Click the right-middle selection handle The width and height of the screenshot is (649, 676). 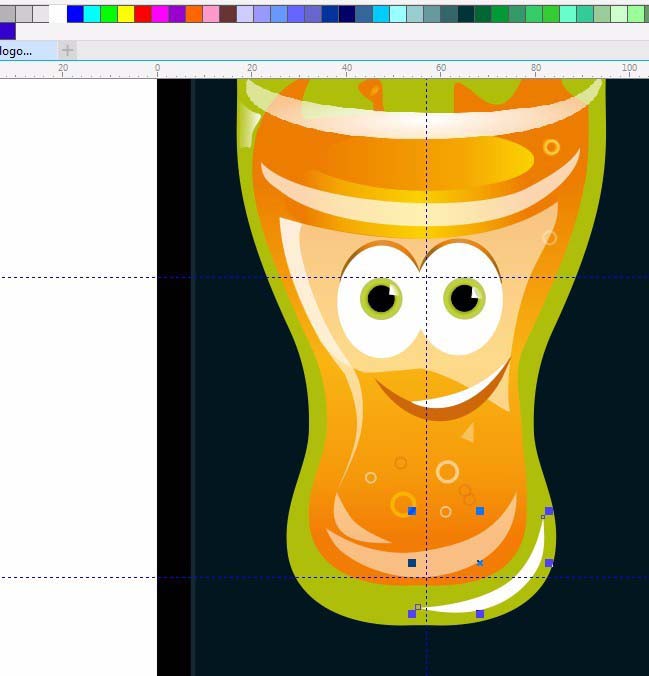[549, 563]
